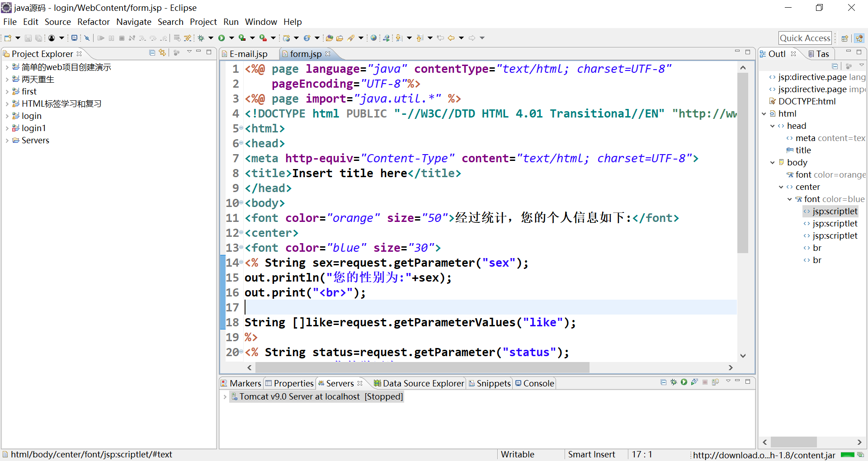This screenshot has width=868, height=461.
Task: Expand Tomcat v9.0 Server entry
Action: [x=225, y=397]
